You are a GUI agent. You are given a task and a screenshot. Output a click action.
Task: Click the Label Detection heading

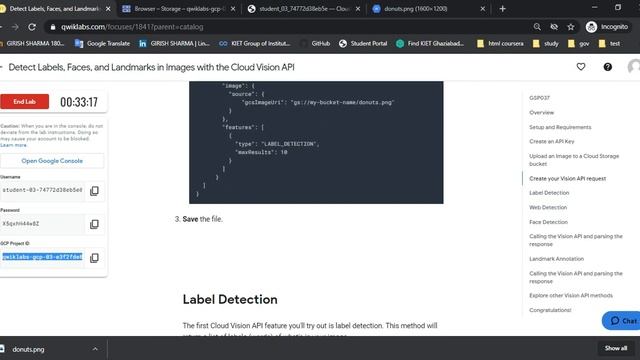pyautogui.click(x=230, y=300)
